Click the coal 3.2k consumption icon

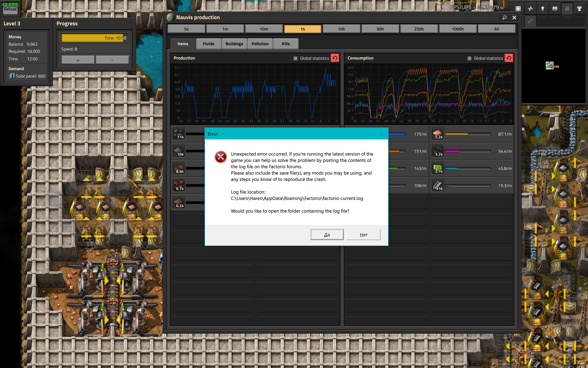tap(438, 151)
